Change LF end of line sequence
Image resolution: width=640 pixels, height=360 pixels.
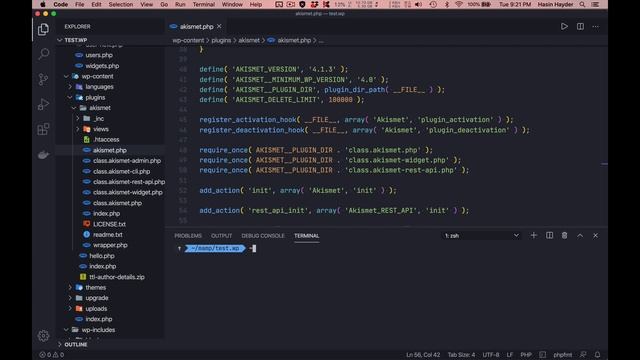[510, 355]
